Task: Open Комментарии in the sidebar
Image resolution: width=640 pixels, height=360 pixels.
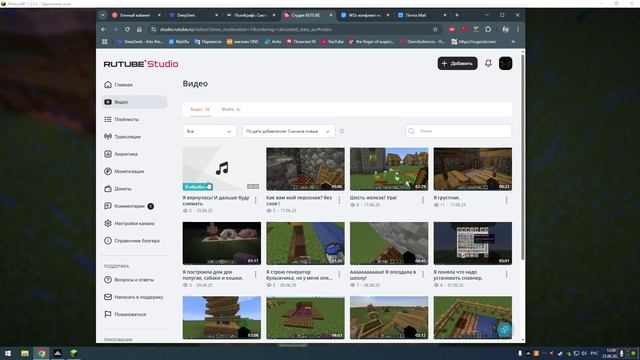Action: (x=129, y=206)
